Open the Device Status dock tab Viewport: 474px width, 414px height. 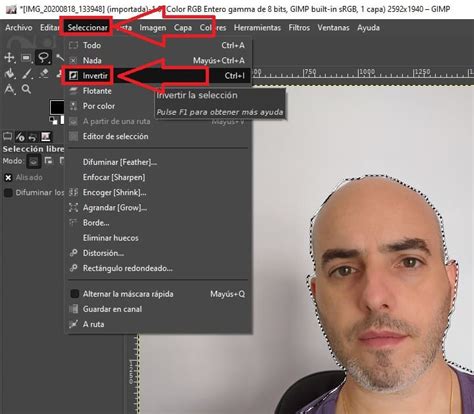20,137
